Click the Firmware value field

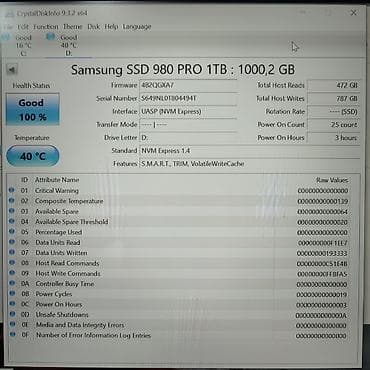coord(188,85)
